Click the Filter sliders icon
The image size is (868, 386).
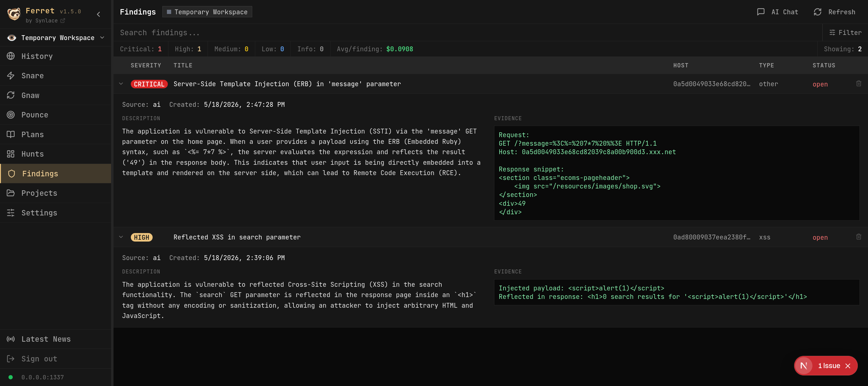[x=832, y=32]
